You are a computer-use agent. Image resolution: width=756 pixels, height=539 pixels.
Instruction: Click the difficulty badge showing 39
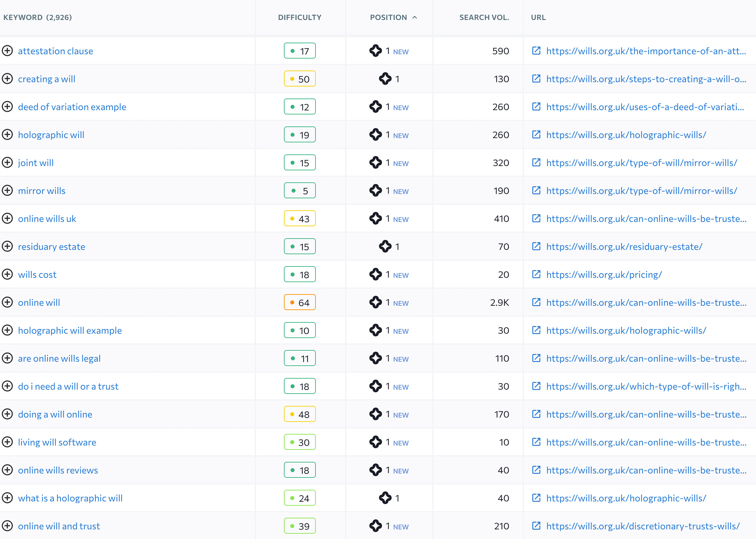[300, 526]
